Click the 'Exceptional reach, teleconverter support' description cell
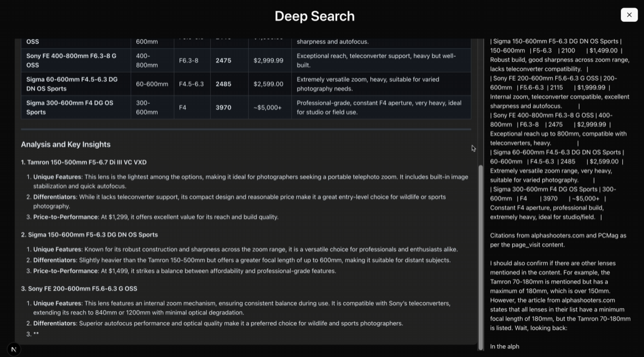Image resolution: width=644 pixels, height=357 pixels. (x=381, y=61)
